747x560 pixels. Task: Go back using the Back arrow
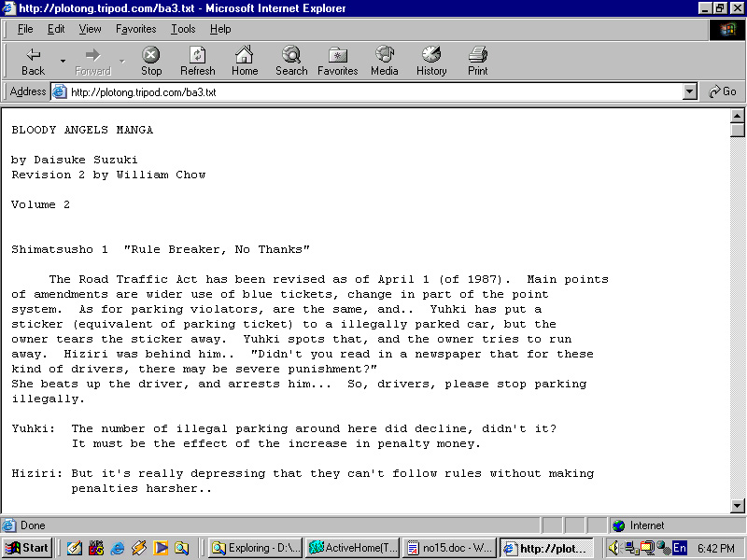(33, 62)
